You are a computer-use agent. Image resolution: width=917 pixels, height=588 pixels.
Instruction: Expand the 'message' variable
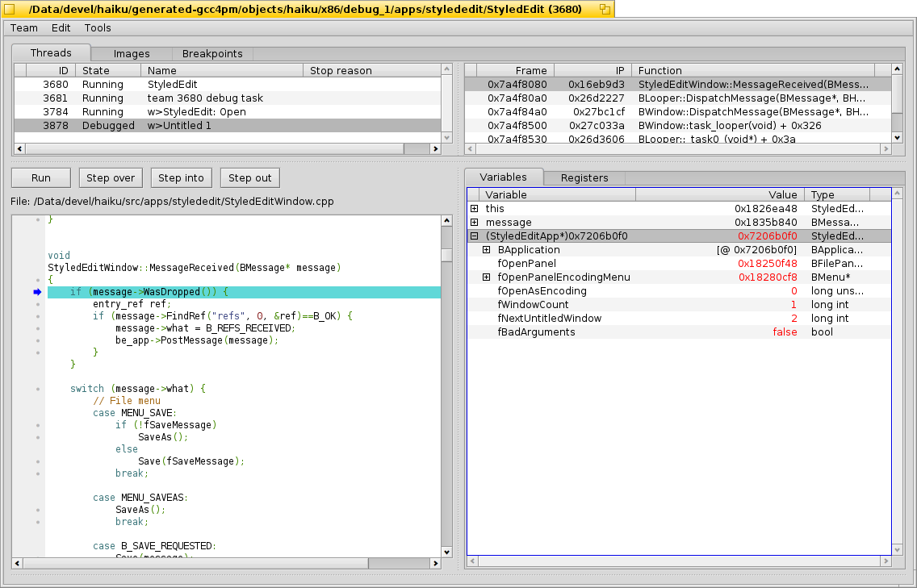(x=475, y=222)
